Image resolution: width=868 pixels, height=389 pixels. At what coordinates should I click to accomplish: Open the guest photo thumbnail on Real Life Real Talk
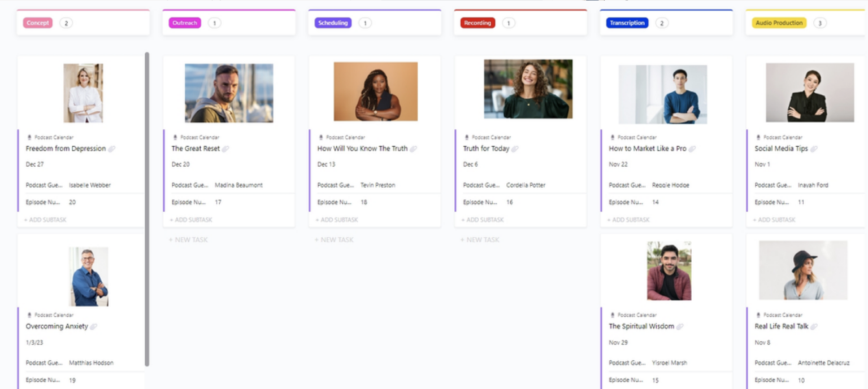[x=802, y=270]
